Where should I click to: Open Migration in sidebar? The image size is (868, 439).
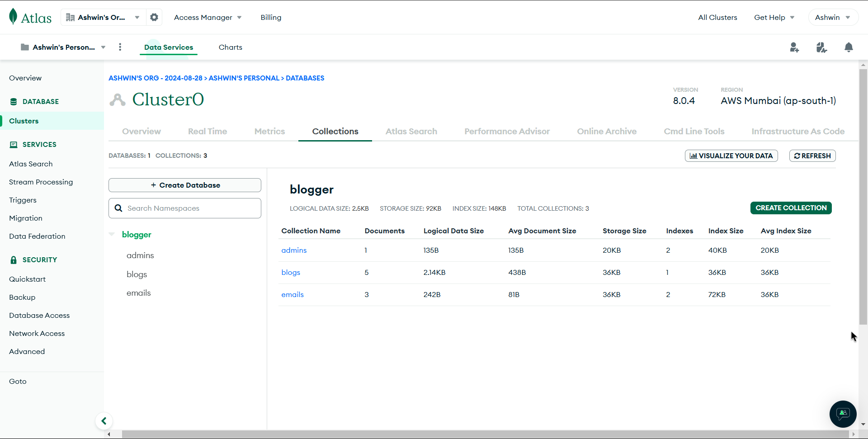pyautogui.click(x=26, y=218)
